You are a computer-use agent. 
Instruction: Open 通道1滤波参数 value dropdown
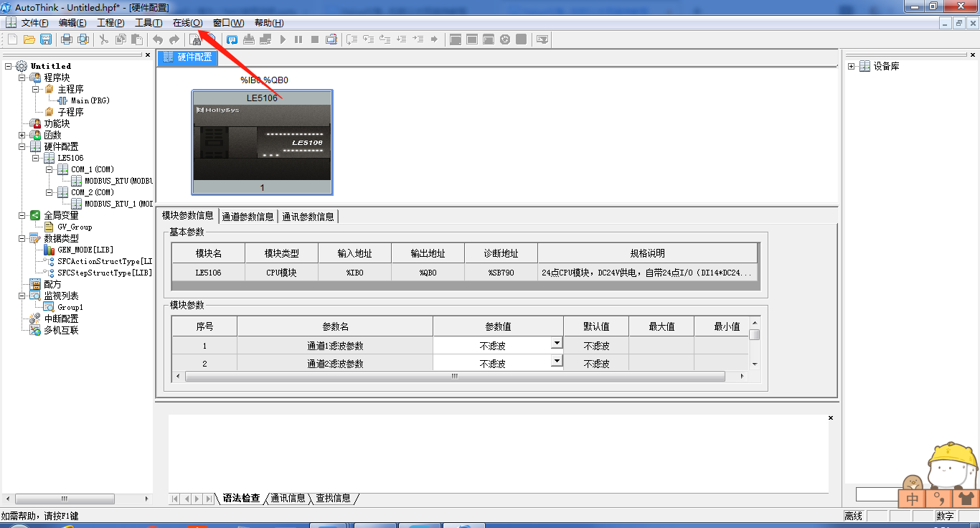556,343
